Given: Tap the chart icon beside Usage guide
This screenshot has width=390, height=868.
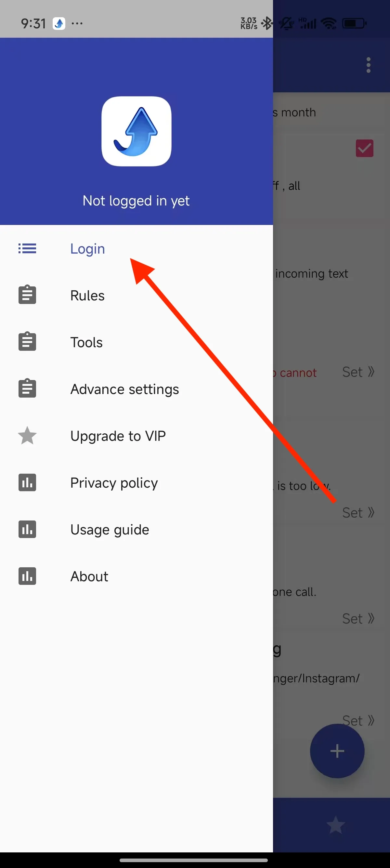Looking at the screenshot, I should [27, 529].
